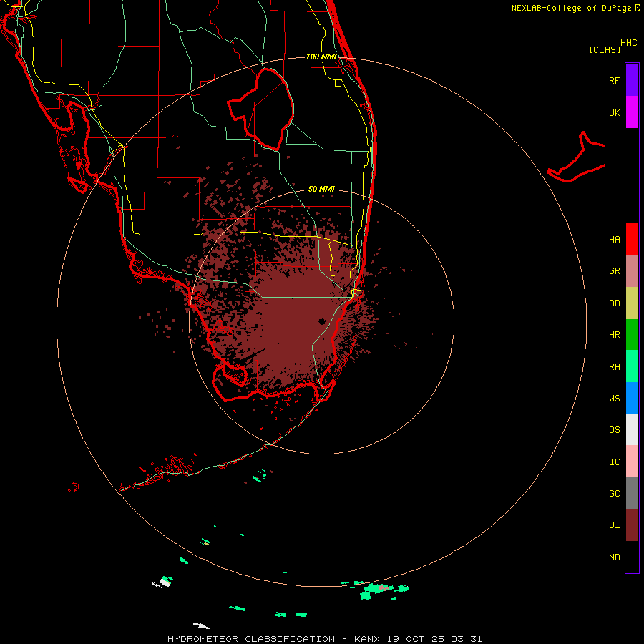Pick the RA bright green swatch
Image resolution: width=644 pixels, height=644 pixels.
point(632,366)
